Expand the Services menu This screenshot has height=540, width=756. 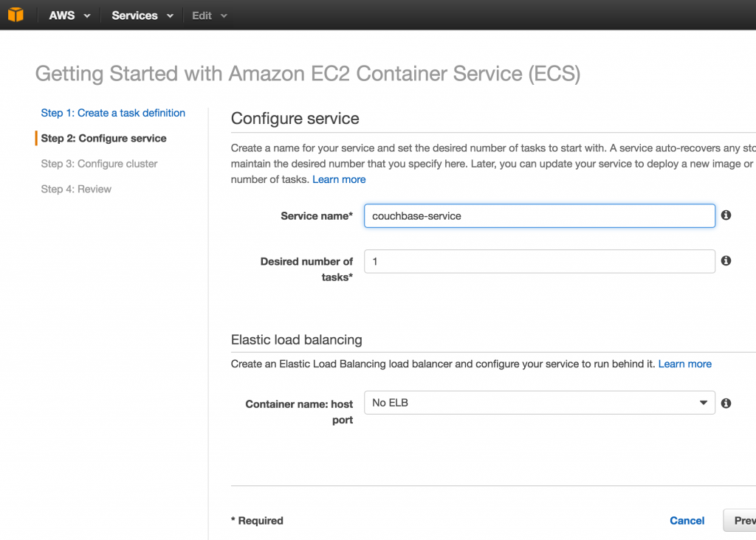click(x=142, y=15)
